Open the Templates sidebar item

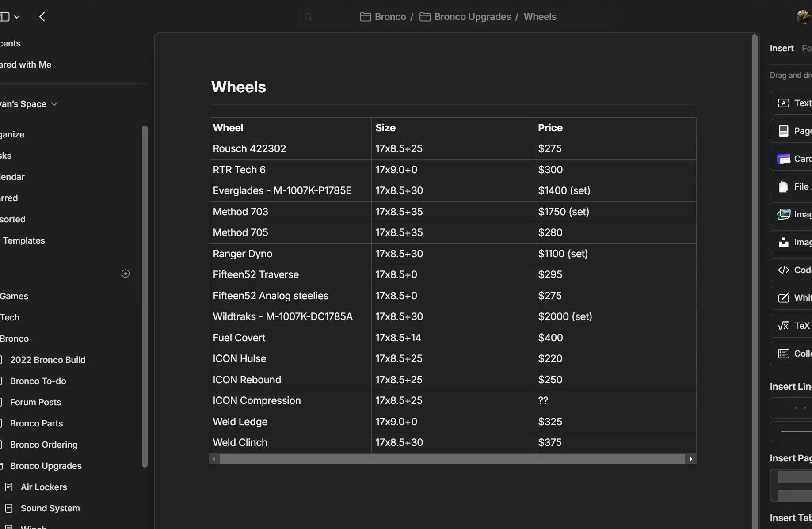[23, 240]
